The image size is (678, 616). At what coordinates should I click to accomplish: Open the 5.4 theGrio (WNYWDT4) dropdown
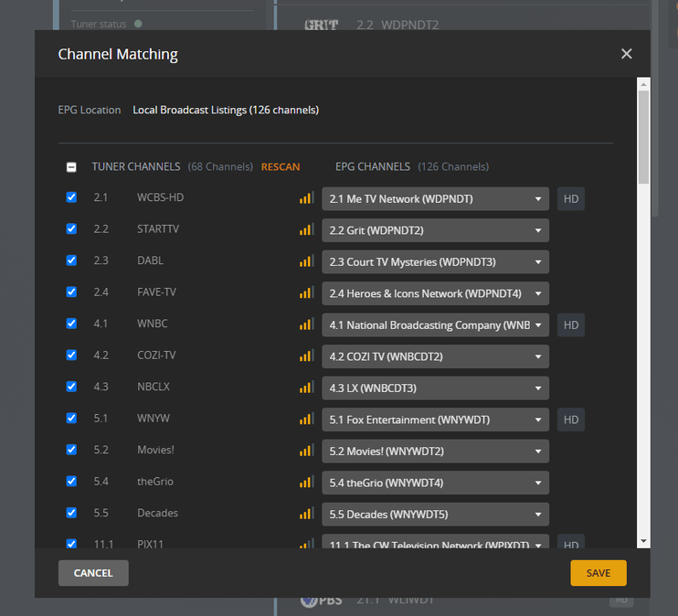click(436, 483)
